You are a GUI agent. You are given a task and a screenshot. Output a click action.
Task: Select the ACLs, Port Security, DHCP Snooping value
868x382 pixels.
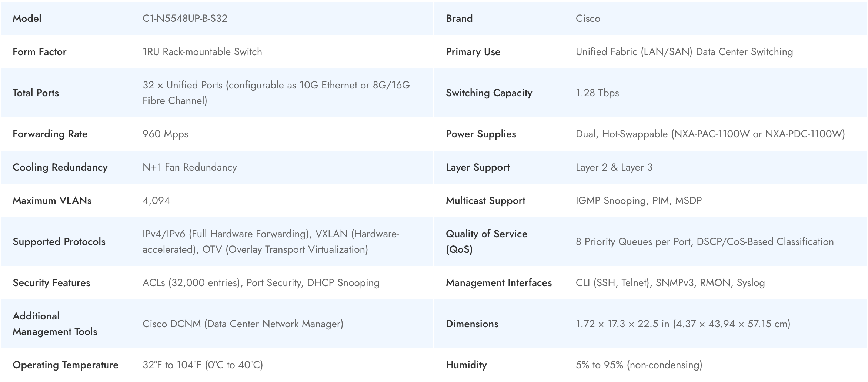pos(261,283)
